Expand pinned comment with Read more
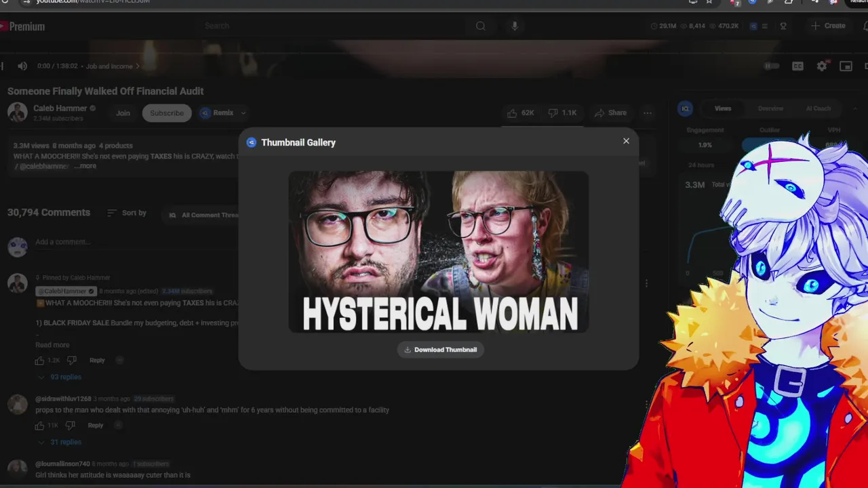 [52, 345]
